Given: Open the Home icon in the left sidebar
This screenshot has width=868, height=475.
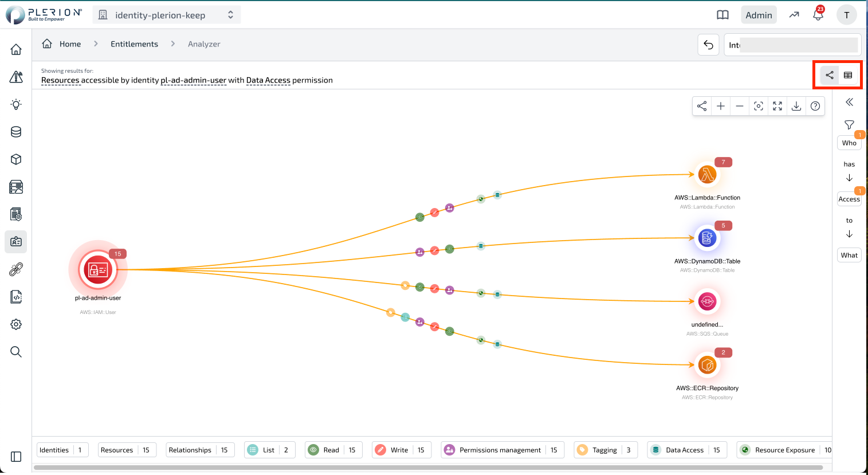Looking at the screenshot, I should (16, 49).
